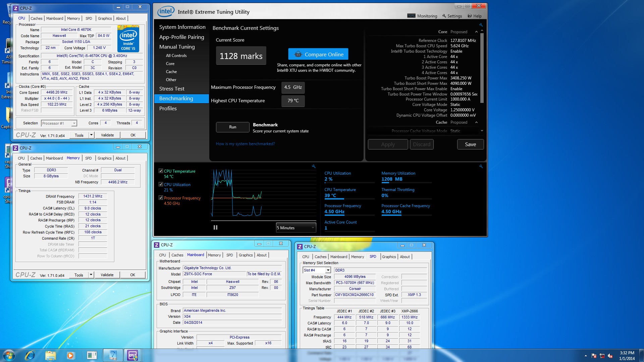Collapse the Core Proposed section
Image resolution: width=644 pixels, height=362 pixels.
click(x=476, y=32)
